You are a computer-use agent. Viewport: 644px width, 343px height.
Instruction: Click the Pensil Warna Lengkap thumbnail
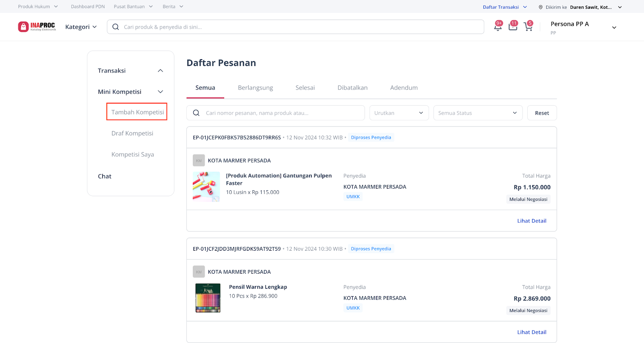208,298
